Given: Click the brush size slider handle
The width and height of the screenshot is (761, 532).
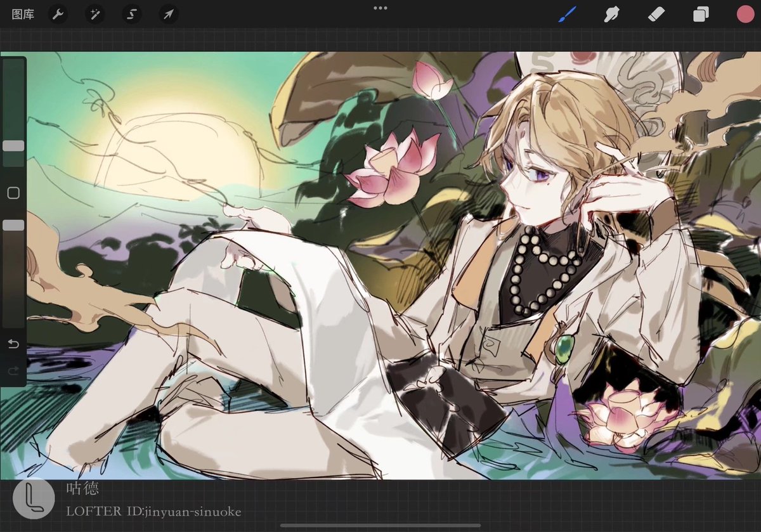Looking at the screenshot, I should [x=13, y=146].
